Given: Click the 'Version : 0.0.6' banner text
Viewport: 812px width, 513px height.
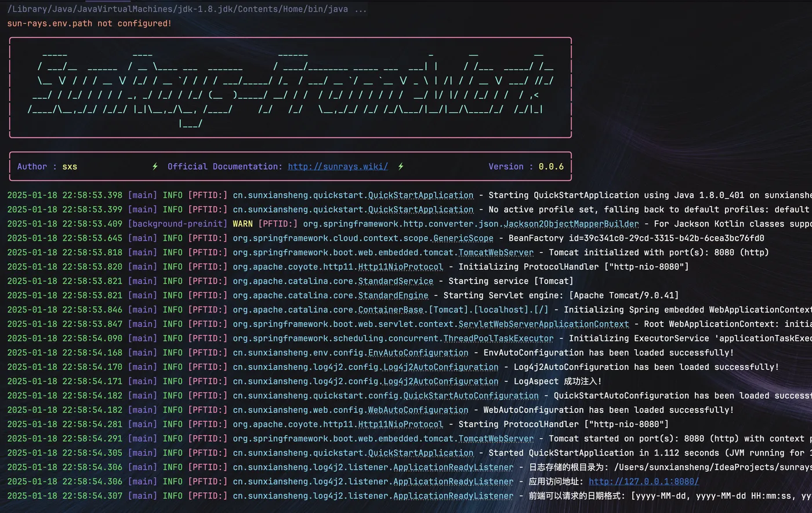Looking at the screenshot, I should pyautogui.click(x=526, y=166).
